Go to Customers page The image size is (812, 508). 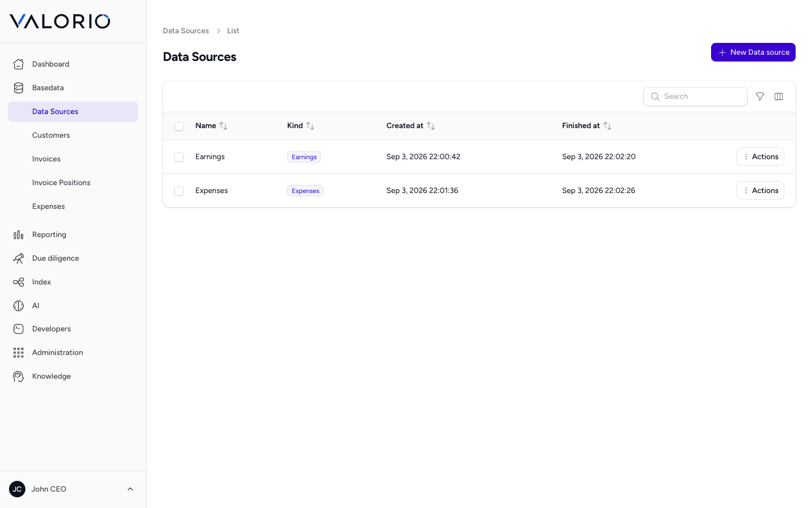click(73, 135)
